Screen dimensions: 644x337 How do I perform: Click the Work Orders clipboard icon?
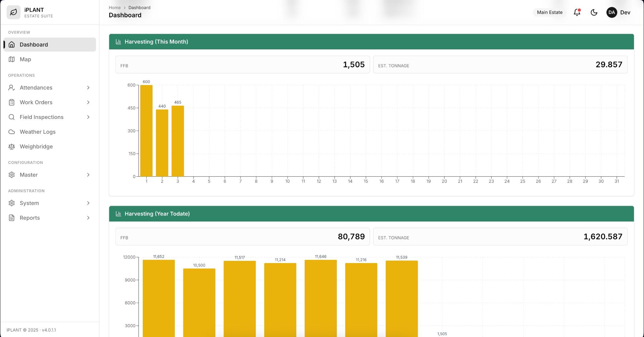point(12,102)
